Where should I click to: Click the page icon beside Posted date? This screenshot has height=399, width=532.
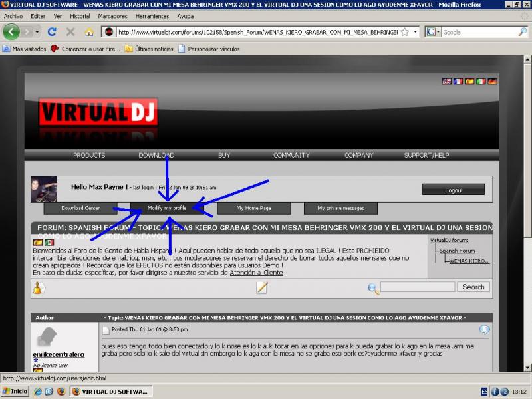(x=106, y=330)
